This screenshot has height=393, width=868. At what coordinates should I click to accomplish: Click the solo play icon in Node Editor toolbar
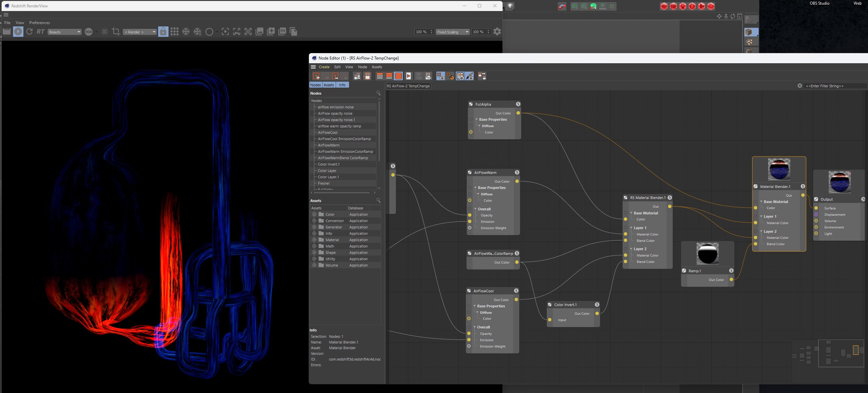pyautogui.click(x=408, y=76)
